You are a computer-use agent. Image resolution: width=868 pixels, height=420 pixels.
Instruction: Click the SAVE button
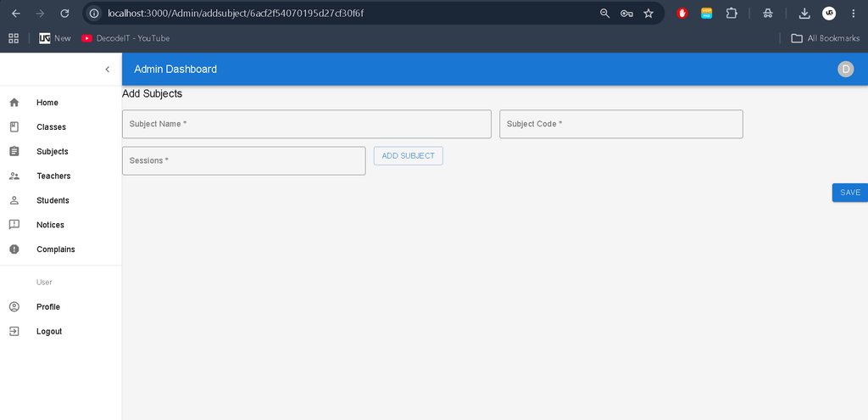point(850,193)
